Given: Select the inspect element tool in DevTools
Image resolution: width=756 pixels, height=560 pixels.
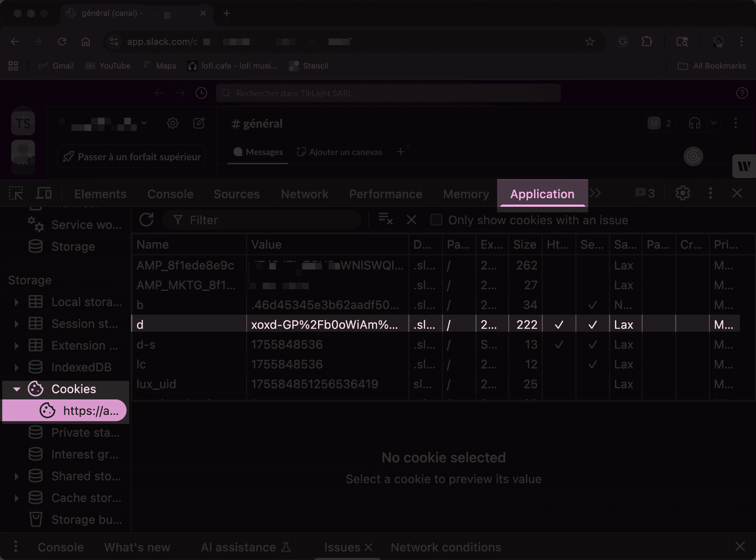Looking at the screenshot, I should click(x=15, y=193).
